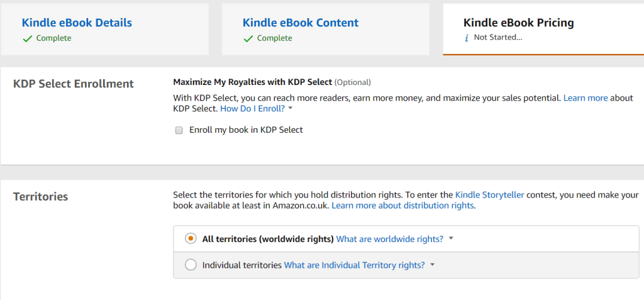Expand What are worldwide rights? arrow
The image size is (644, 300).
click(452, 239)
